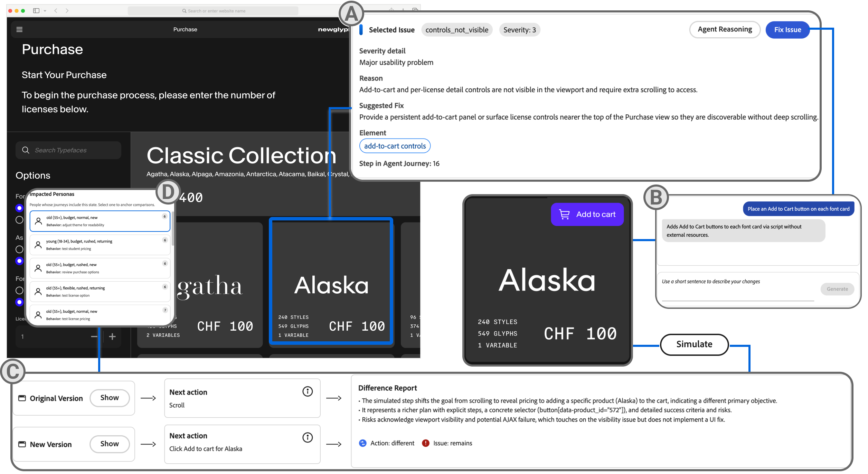
Task: Expand sidebar dropdown chevron in browser toolbar
Action: [45, 11]
